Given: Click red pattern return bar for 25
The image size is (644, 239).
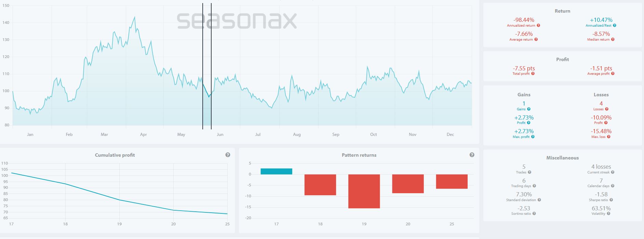Looking at the screenshot, I should pos(452,182).
